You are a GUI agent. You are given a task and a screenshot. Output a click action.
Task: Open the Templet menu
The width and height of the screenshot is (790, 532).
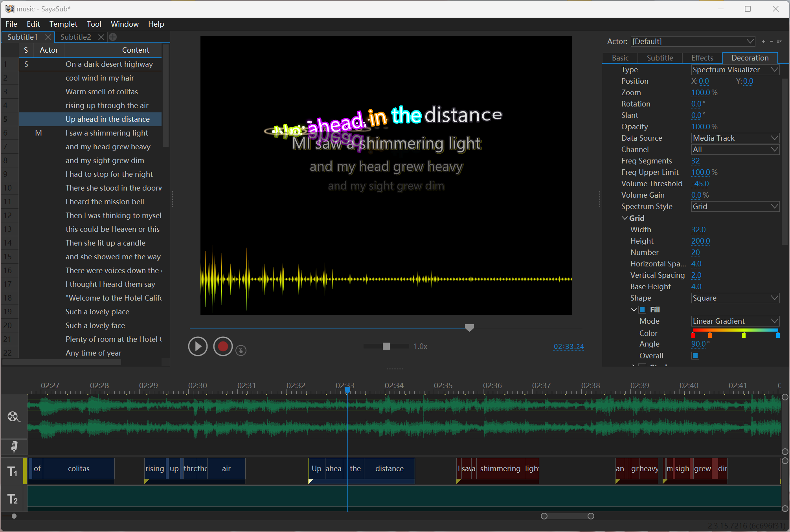(x=63, y=24)
